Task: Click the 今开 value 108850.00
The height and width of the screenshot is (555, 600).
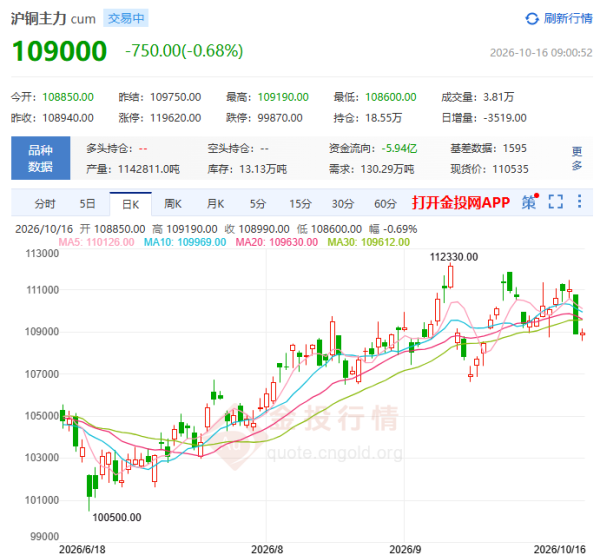Action: pyautogui.click(x=68, y=97)
